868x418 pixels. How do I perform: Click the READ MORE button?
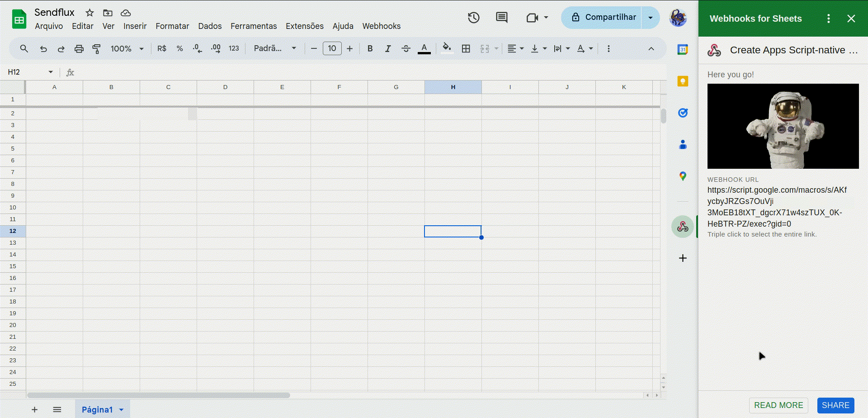click(778, 405)
